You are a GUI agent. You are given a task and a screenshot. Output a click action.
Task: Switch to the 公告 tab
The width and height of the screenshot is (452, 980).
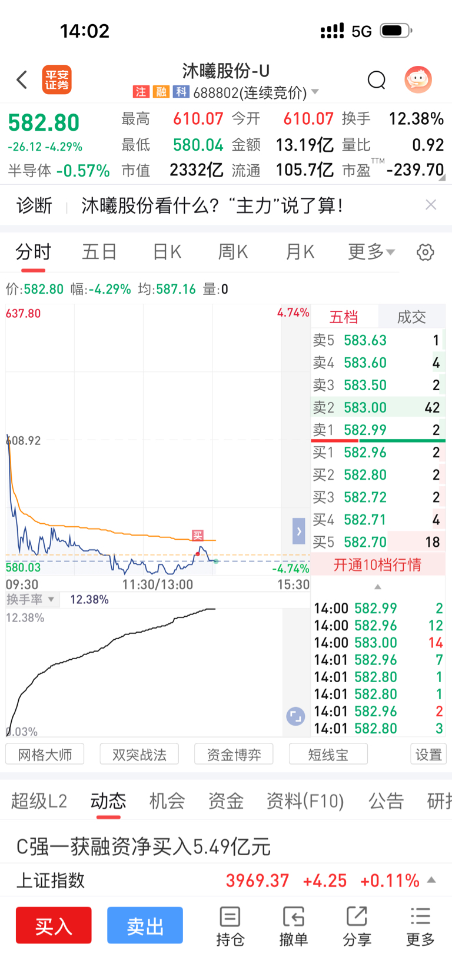[386, 801]
